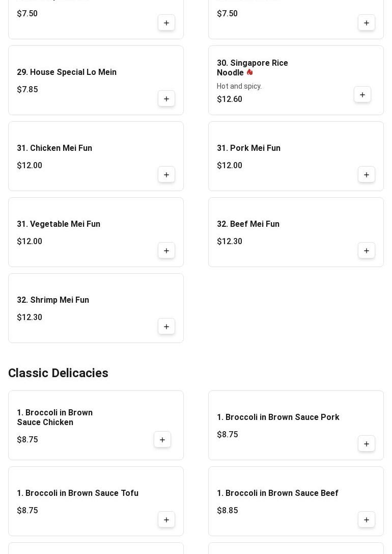
Task: Add Pork Mei Fun using plus button
Action: point(366,174)
